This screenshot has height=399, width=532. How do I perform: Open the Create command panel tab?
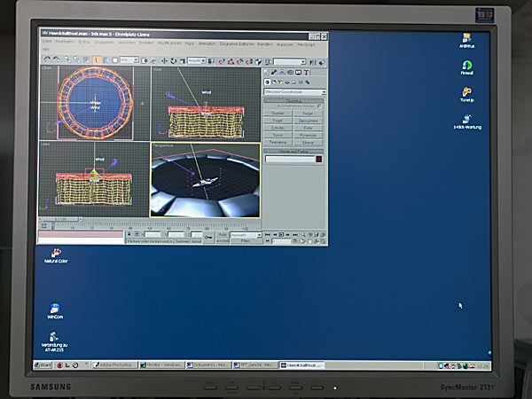266,72
